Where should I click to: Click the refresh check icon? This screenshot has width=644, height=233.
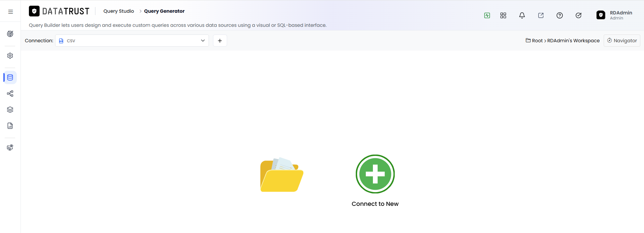click(x=578, y=15)
